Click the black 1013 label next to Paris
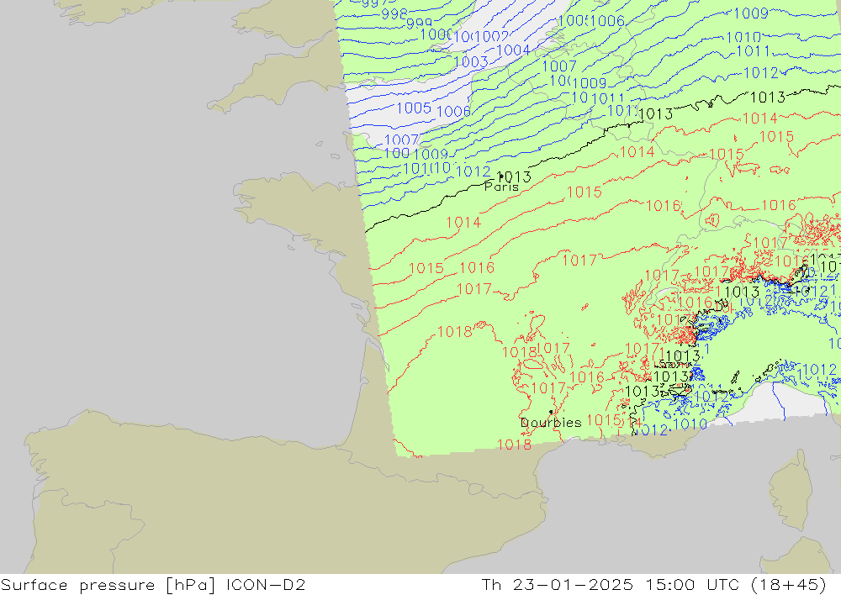Screen dimensions: 841x616 [x=515, y=176]
